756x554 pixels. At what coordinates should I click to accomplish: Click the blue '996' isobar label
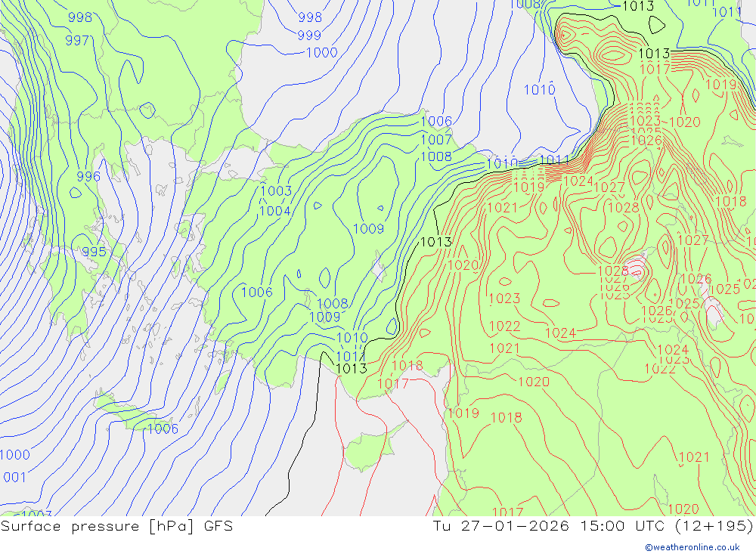click(x=88, y=176)
